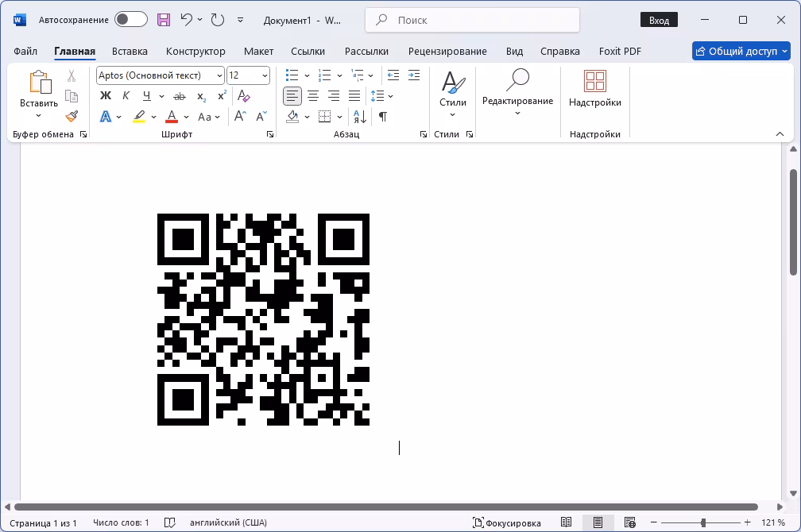The width and height of the screenshot is (801, 532).
Task: Enable justified text alignment
Action: pos(354,95)
